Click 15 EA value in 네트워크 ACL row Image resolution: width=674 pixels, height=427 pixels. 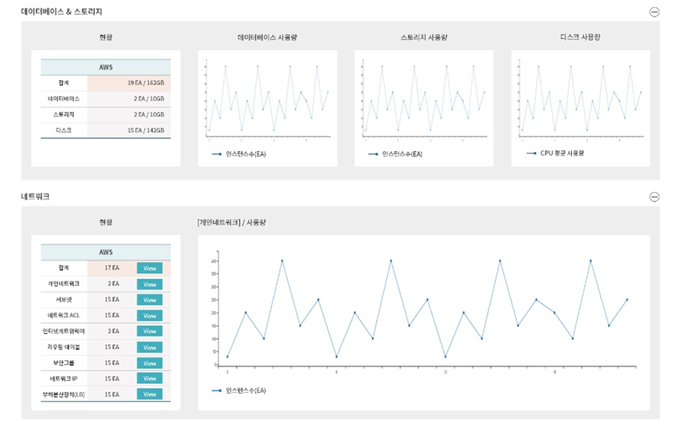pyautogui.click(x=112, y=316)
